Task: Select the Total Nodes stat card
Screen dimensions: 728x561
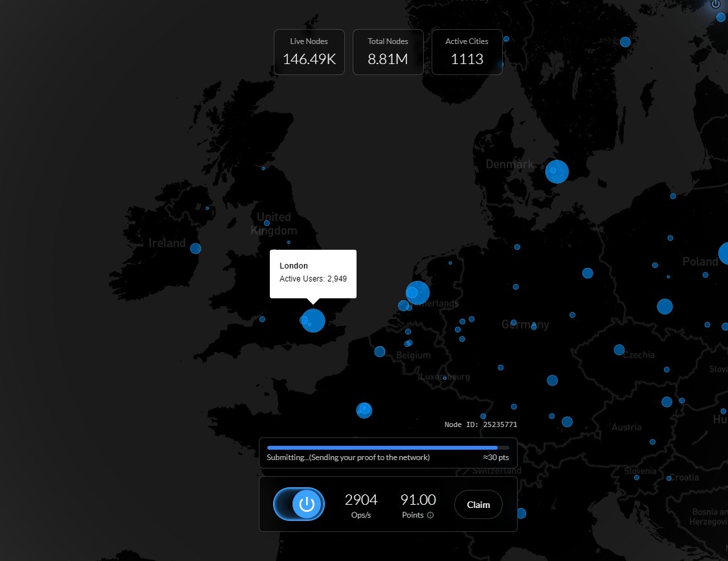Action: point(388,52)
